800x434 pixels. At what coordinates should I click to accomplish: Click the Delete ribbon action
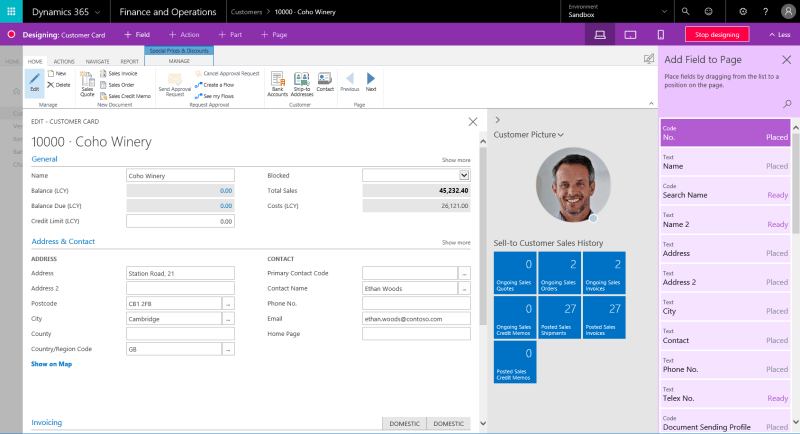coord(59,85)
